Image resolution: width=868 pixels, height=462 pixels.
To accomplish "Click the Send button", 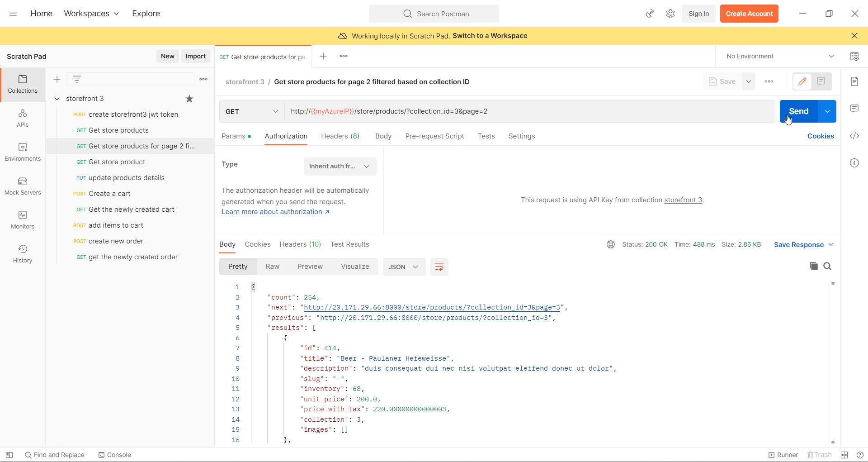I will (799, 111).
